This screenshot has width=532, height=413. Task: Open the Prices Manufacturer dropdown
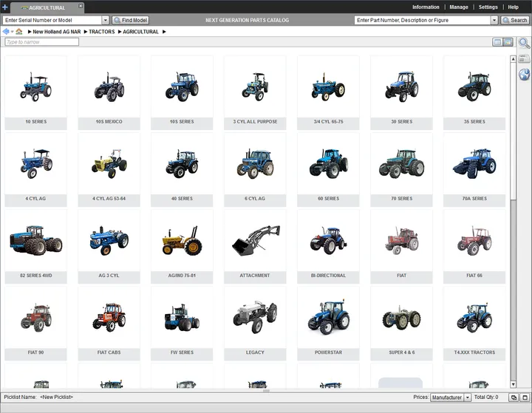point(451,397)
